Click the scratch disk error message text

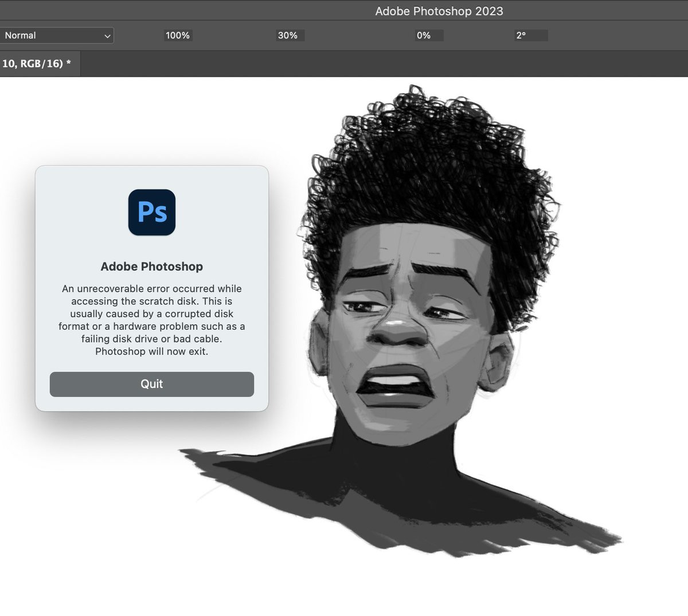click(x=151, y=320)
